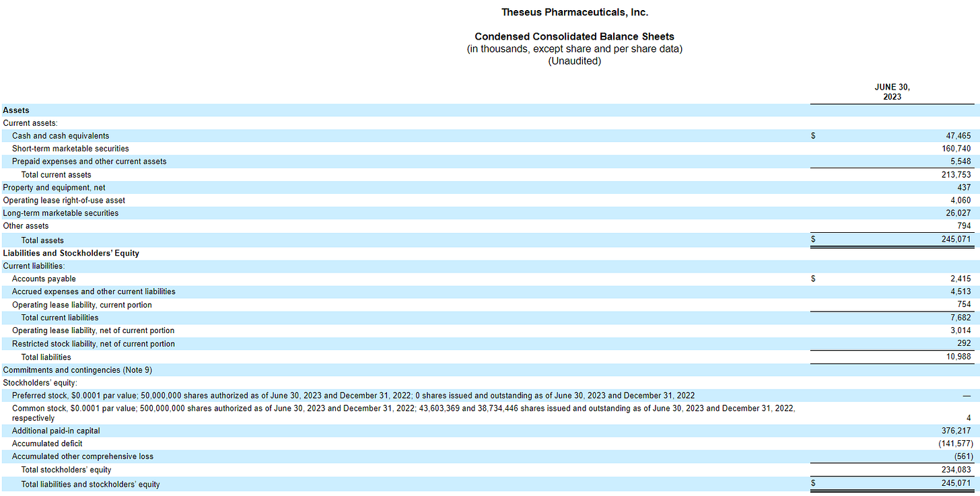Image resolution: width=980 pixels, height=496 pixels.
Task: Click the Common stock description line
Action: tap(404, 413)
